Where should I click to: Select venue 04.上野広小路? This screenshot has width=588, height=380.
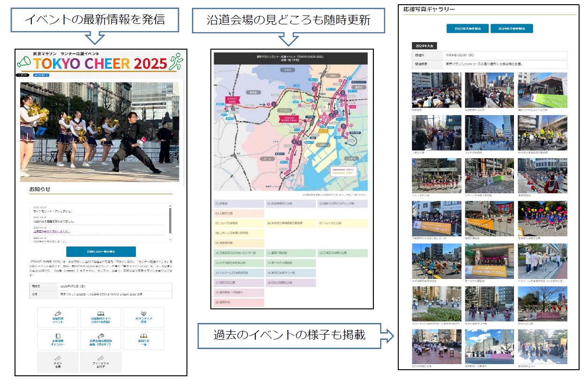point(239,213)
